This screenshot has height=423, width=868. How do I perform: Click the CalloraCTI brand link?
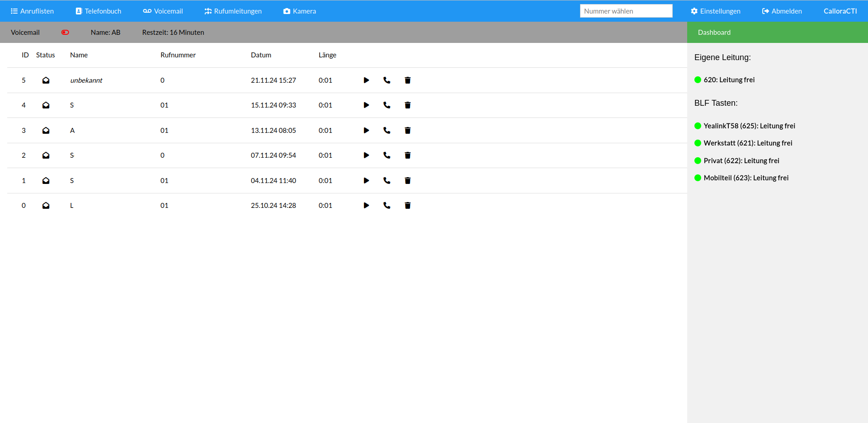point(840,11)
